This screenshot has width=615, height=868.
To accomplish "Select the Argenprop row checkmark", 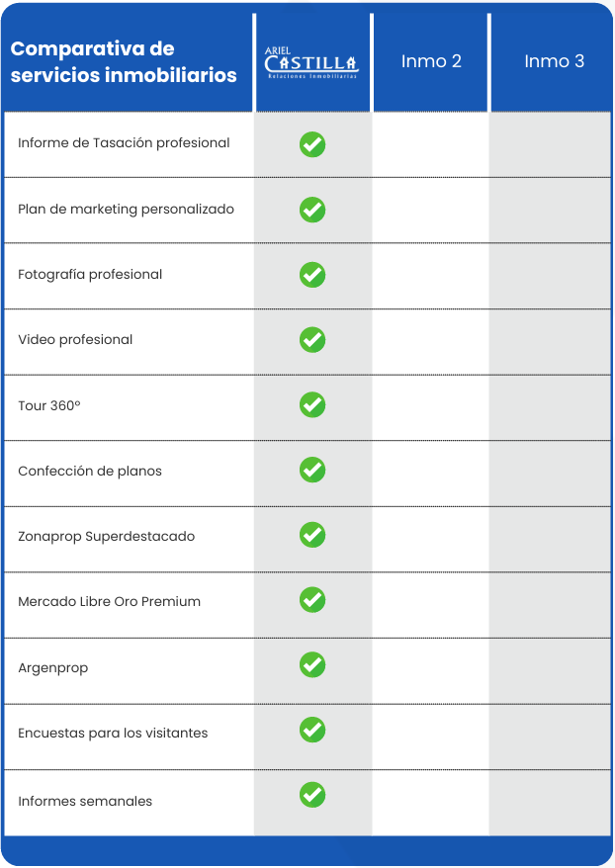I will pyautogui.click(x=312, y=665).
